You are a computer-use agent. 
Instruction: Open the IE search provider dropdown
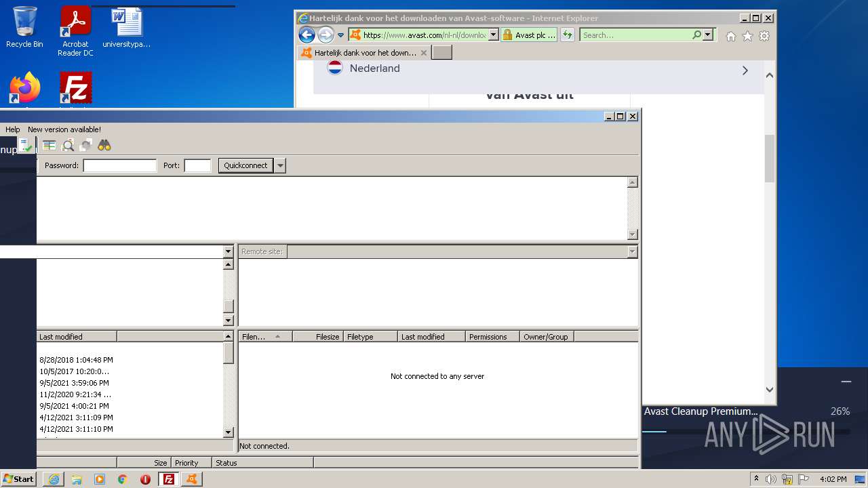[708, 35]
